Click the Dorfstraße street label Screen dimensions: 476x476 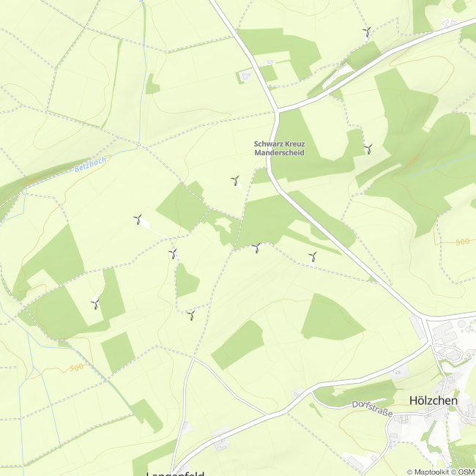373,409
